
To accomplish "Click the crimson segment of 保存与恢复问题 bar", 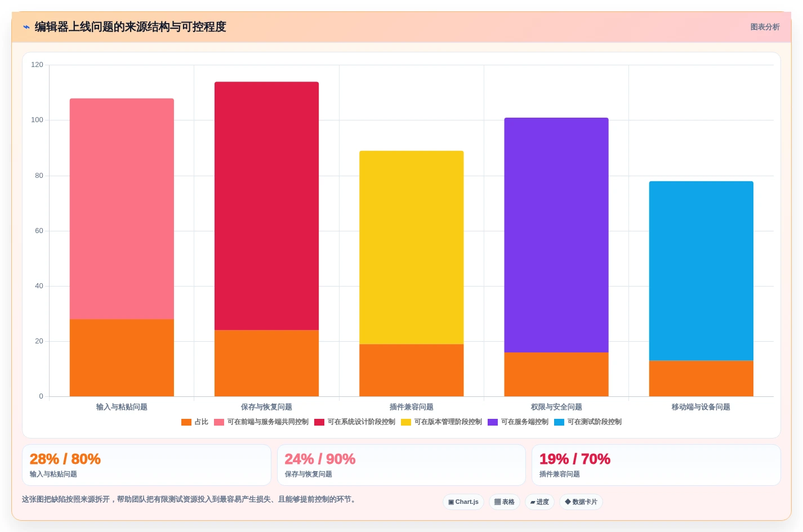I will (x=266, y=206).
